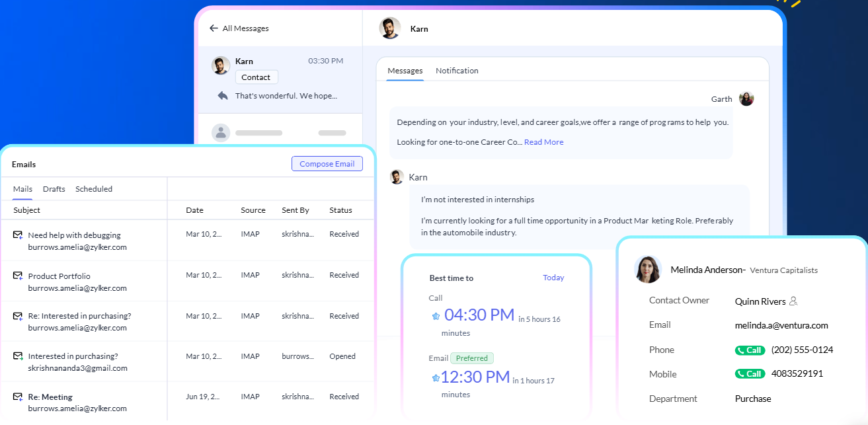The width and height of the screenshot is (868, 425).
Task: Click the Sent By column header
Action: (x=296, y=210)
